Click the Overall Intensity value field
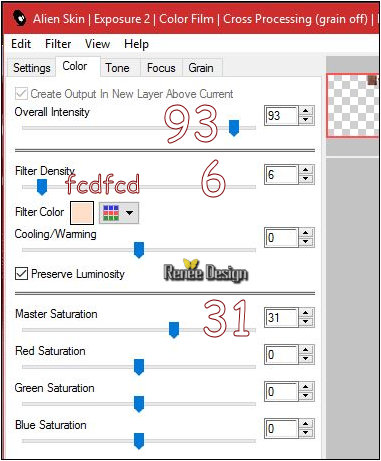 pyautogui.click(x=281, y=116)
